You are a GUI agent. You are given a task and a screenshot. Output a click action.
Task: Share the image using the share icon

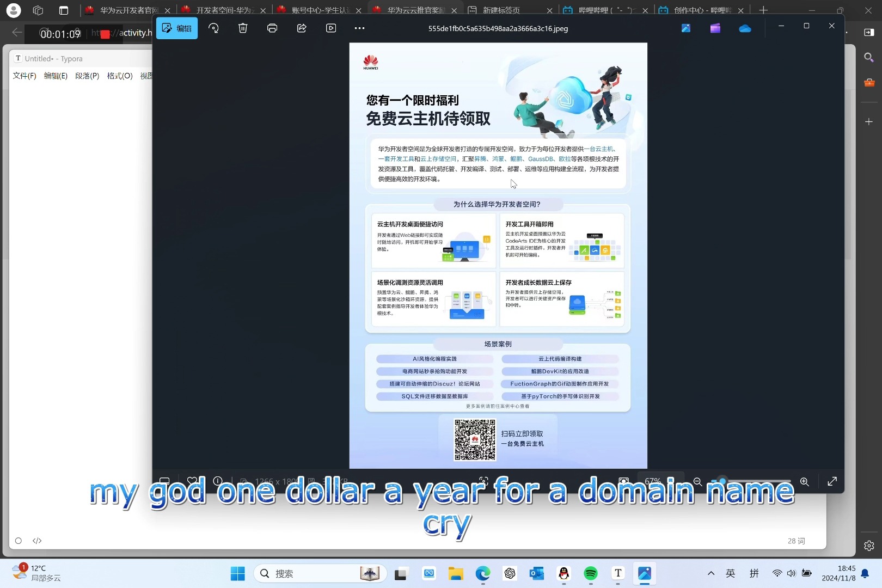302,28
